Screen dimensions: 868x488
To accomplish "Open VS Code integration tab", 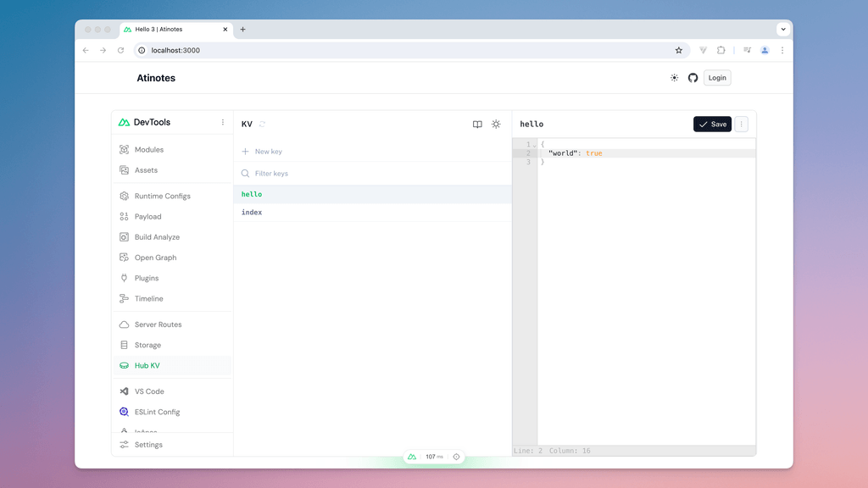I will pos(149,391).
